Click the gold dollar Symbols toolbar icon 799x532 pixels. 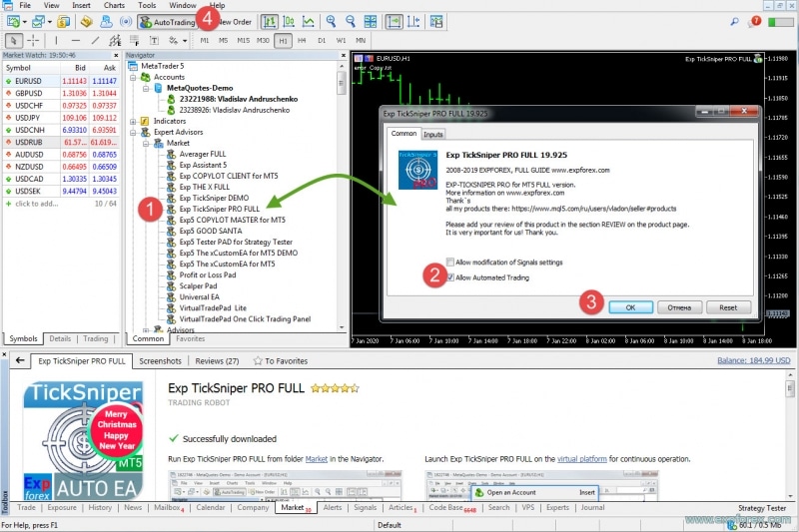pyautogui.click(x=64, y=22)
